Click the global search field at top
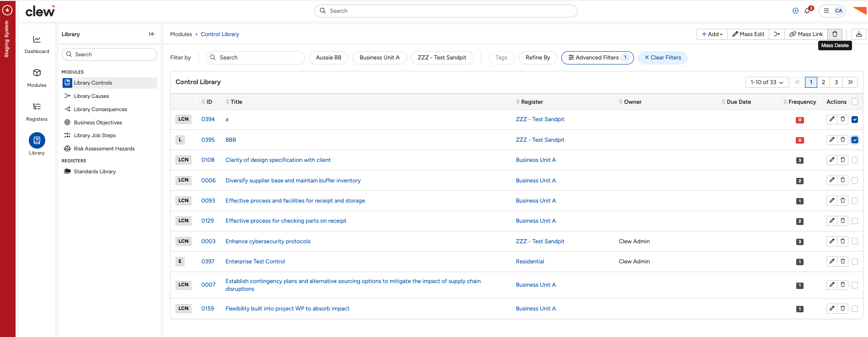868x337 pixels. tap(446, 11)
